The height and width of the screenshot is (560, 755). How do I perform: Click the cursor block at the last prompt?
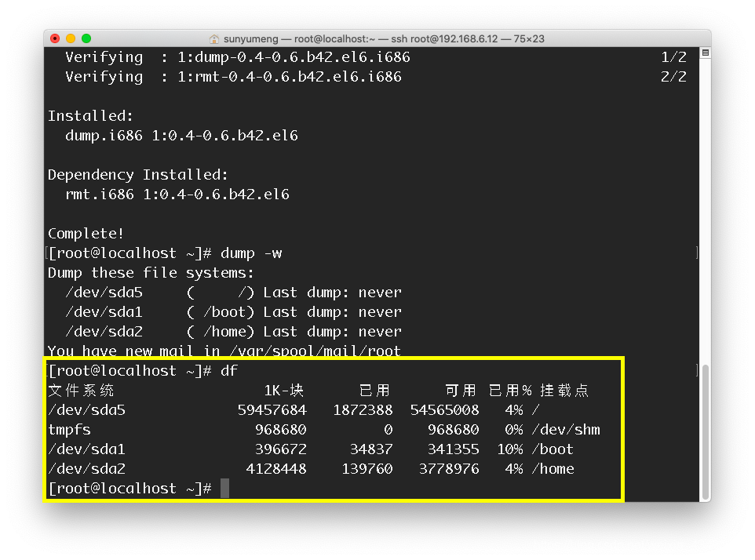point(225,489)
